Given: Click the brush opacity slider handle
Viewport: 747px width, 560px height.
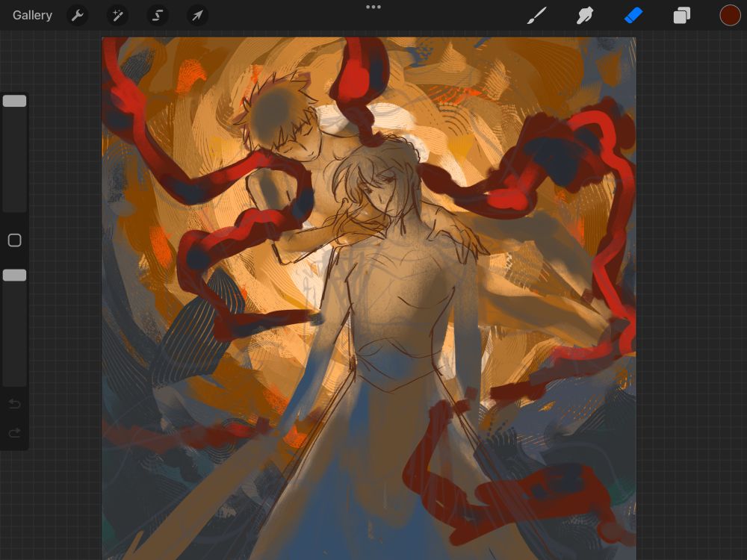Looking at the screenshot, I should point(15,276).
